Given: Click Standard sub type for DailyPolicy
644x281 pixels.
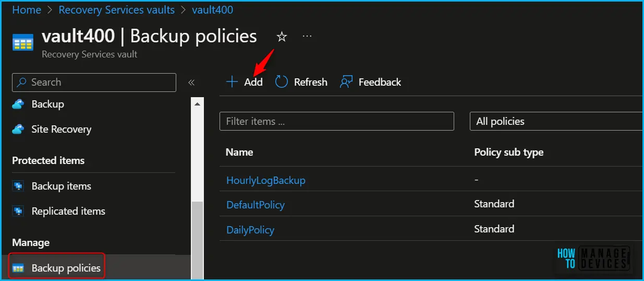Looking at the screenshot, I should (494, 229).
